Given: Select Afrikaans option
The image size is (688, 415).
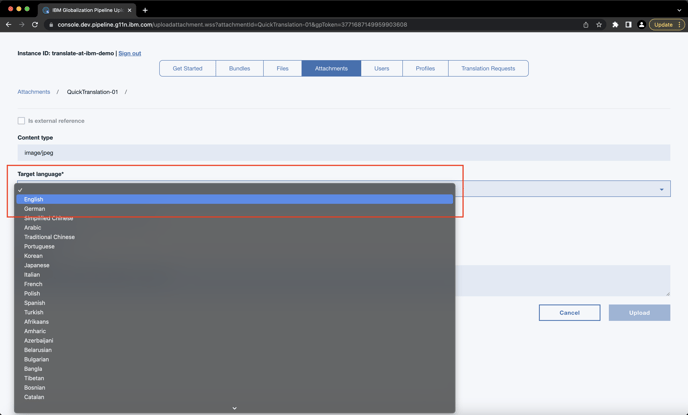Looking at the screenshot, I should (235, 322).
